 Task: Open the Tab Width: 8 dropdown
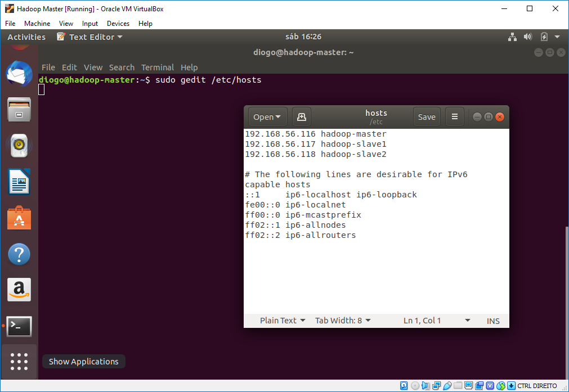pyautogui.click(x=342, y=320)
